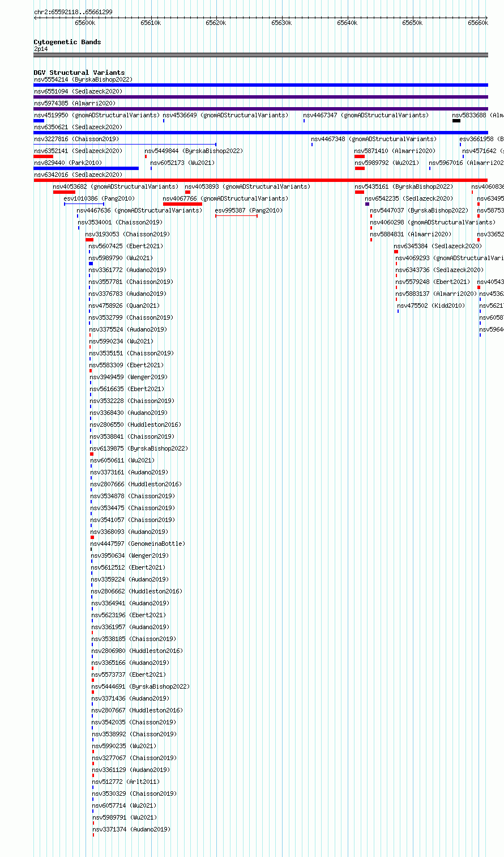Viewport: 504px width, 857px height.
Task: Select nsv4467636 gnomAD variant label
Action: coord(139,211)
